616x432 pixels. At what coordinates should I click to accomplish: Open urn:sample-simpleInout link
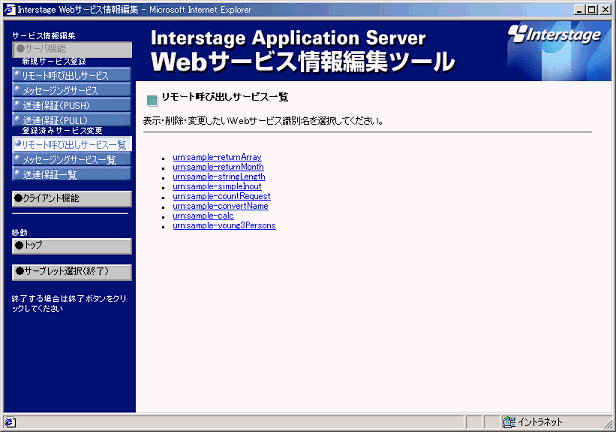point(217,187)
